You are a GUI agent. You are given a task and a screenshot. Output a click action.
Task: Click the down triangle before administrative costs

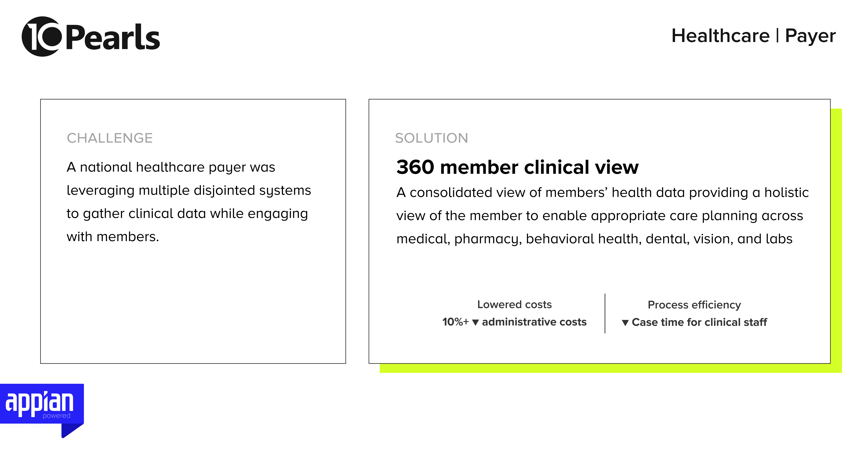[475, 322]
